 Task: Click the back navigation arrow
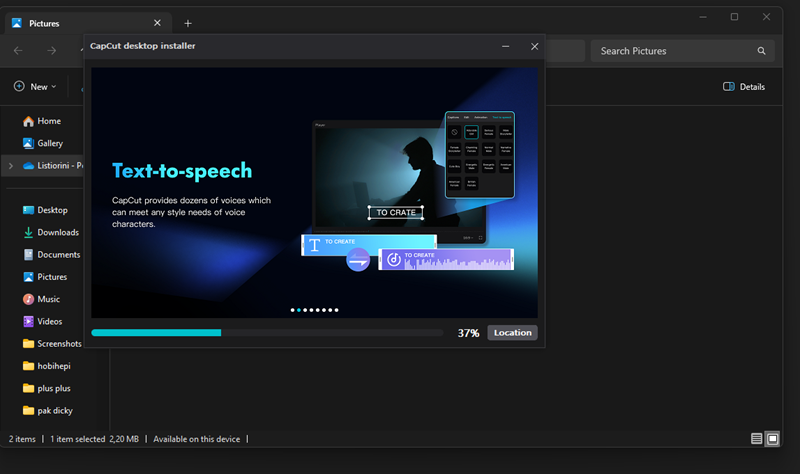pos(19,51)
